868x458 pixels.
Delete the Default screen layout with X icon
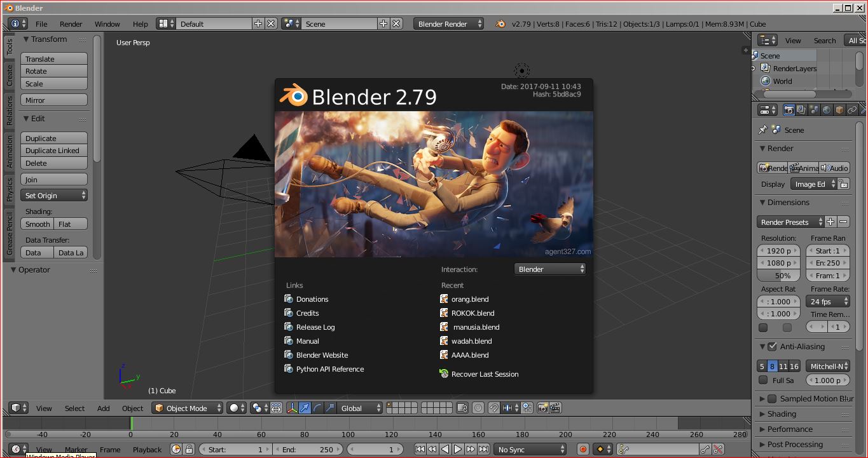pos(271,24)
